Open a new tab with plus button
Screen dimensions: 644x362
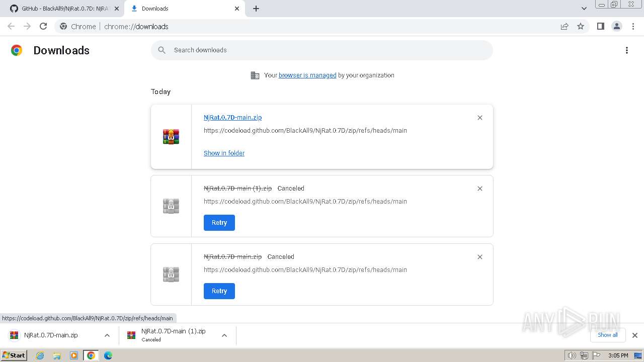click(256, 9)
